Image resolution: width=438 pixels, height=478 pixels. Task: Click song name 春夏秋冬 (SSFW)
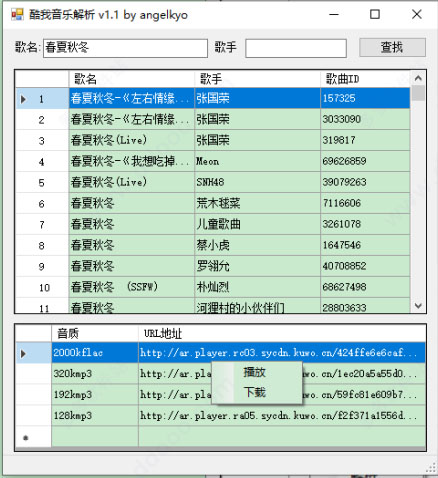tap(132, 287)
